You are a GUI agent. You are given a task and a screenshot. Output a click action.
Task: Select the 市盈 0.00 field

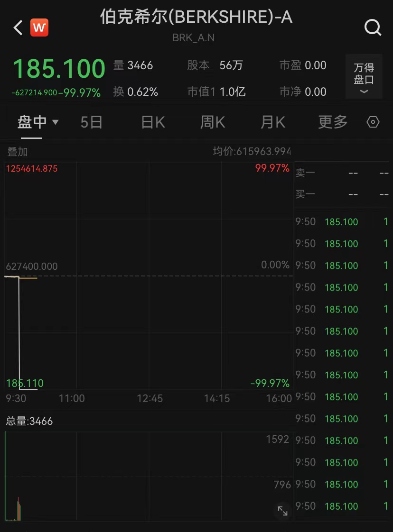(303, 65)
